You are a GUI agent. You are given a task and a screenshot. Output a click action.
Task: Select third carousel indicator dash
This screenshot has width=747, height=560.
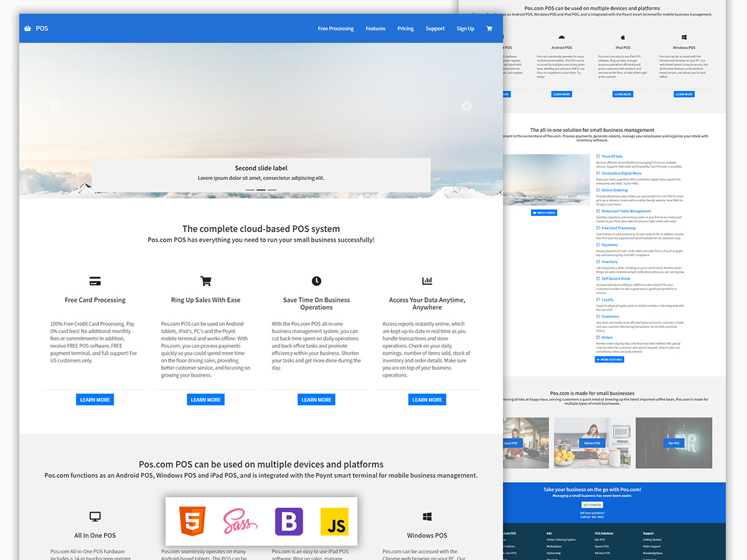click(x=272, y=190)
